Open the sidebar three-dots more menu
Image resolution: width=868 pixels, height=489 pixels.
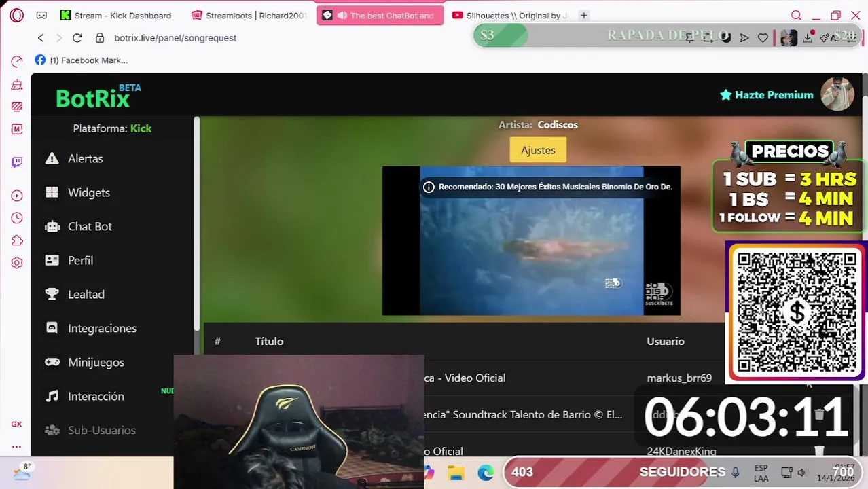17,447
